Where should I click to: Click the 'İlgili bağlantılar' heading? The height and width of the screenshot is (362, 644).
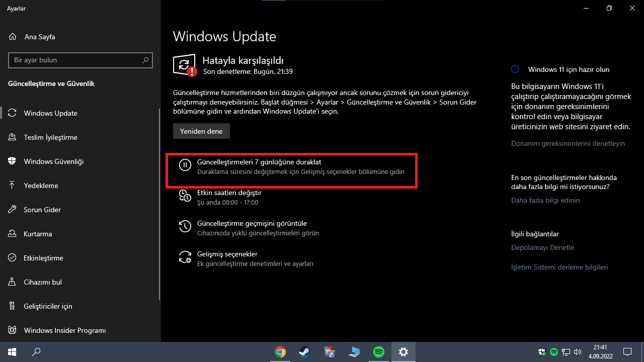(535, 234)
